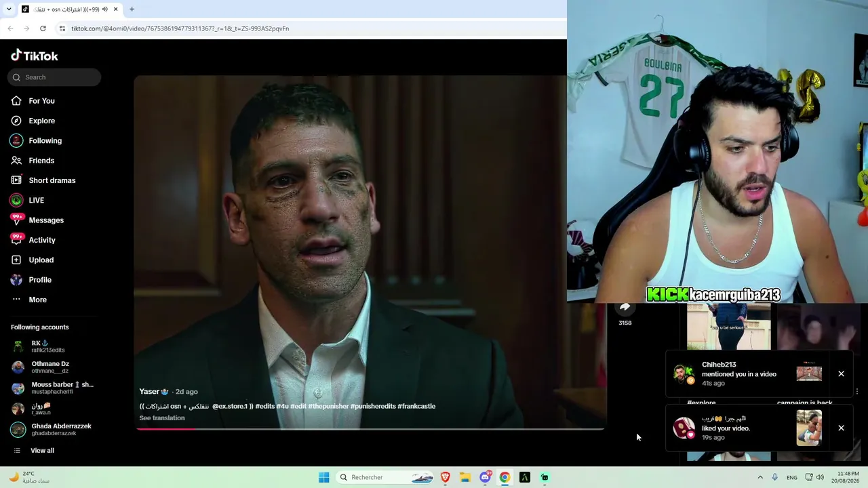Open a new browser tab
868x488 pixels.
click(132, 9)
